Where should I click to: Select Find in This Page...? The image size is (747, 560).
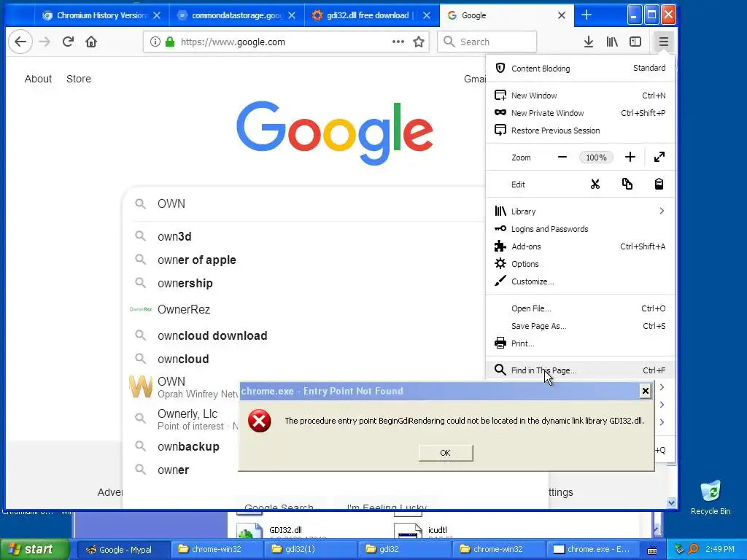(x=580, y=370)
